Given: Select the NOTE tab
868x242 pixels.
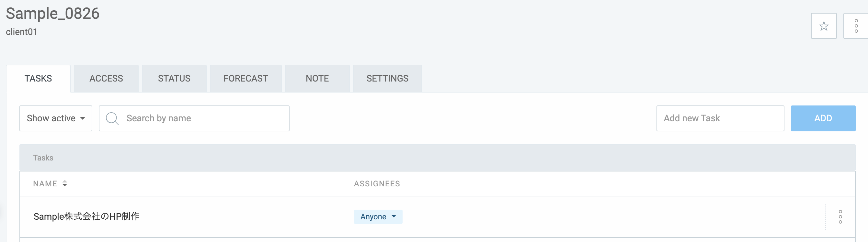Looking at the screenshot, I should tap(317, 78).
